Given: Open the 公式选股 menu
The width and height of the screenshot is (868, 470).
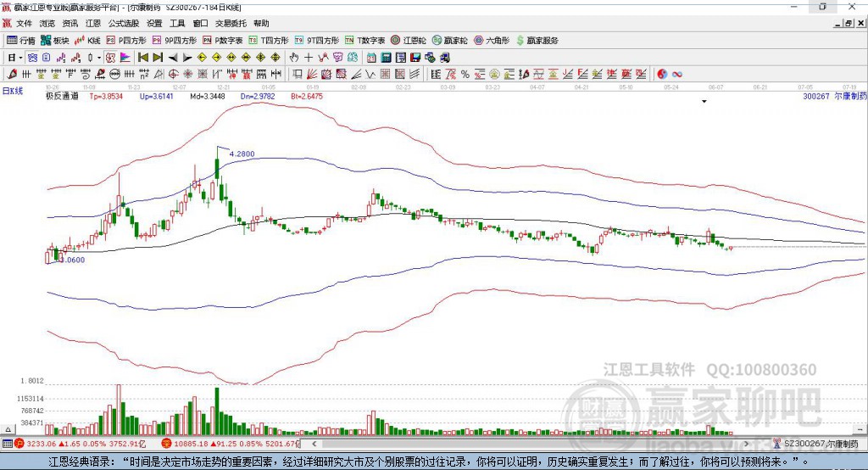Looking at the screenshot, I should click(124, 23).
